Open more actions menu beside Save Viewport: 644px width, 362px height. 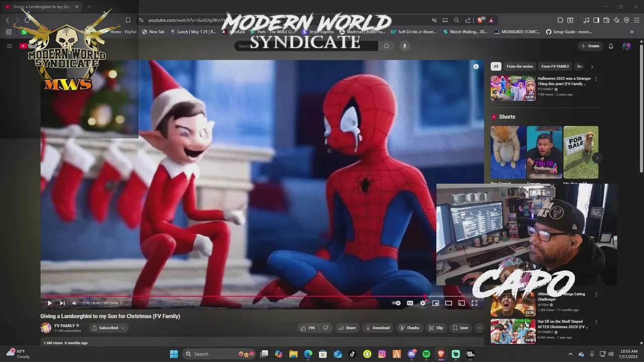[x=479, y=328]
